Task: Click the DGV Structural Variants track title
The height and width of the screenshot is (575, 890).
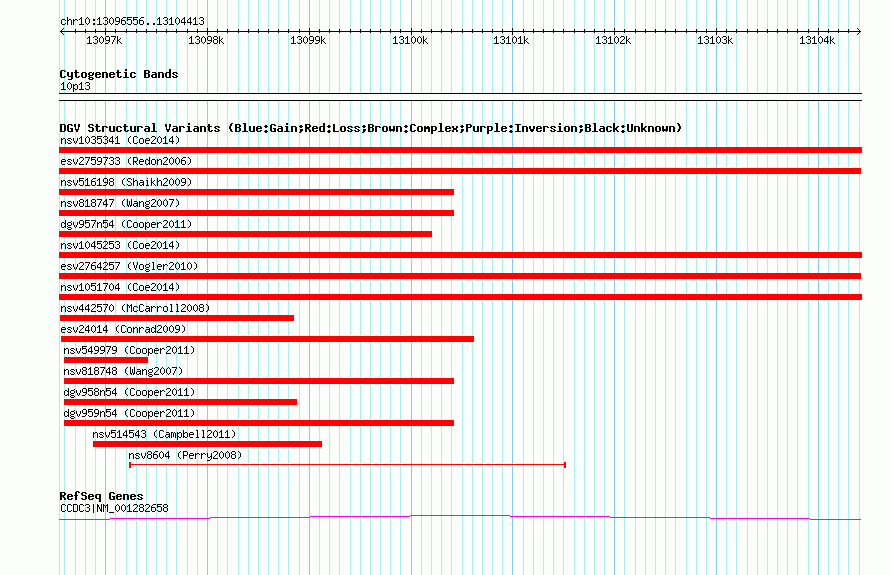Action: pos(371,128)
